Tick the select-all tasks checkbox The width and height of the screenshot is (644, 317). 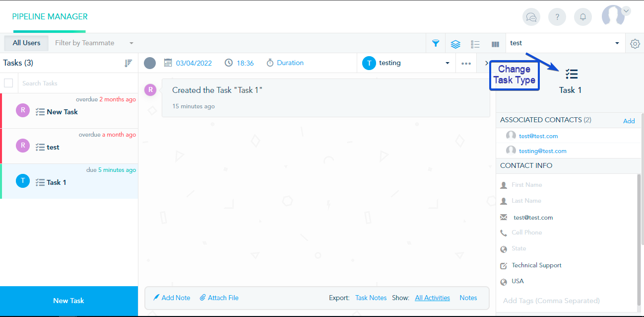tap(8, 83)
